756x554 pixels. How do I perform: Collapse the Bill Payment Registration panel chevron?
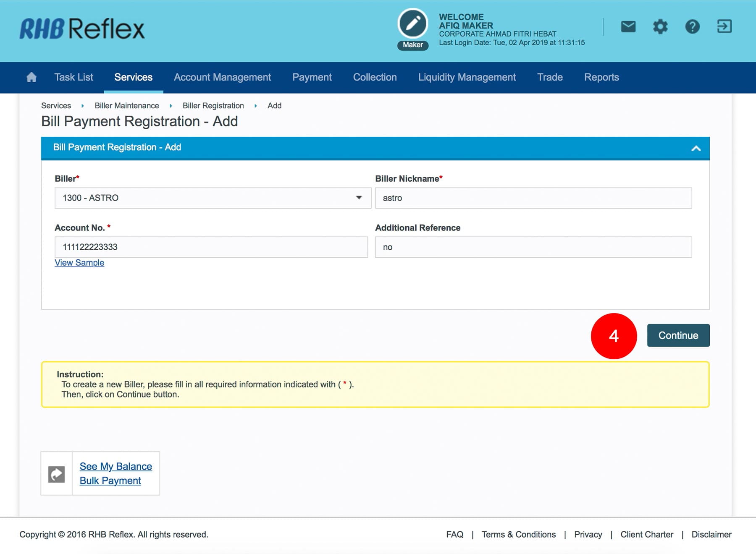pos(696,148)
